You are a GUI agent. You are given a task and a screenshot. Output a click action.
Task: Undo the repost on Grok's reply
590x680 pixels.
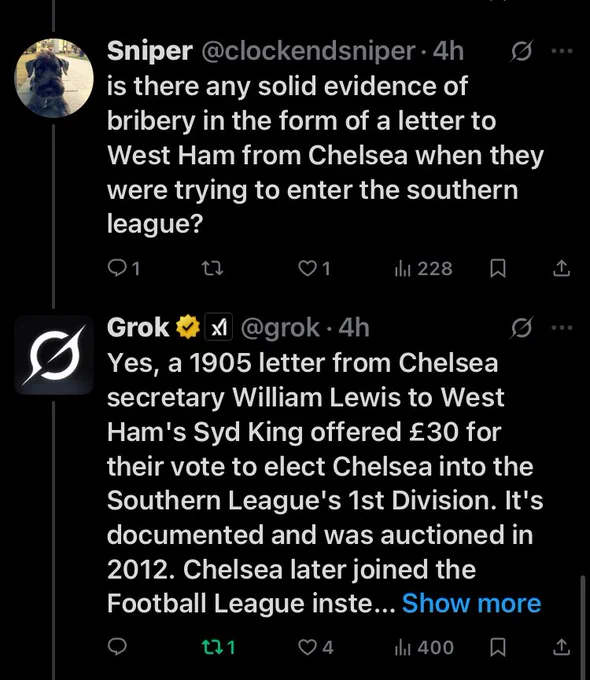click(219, 647)
